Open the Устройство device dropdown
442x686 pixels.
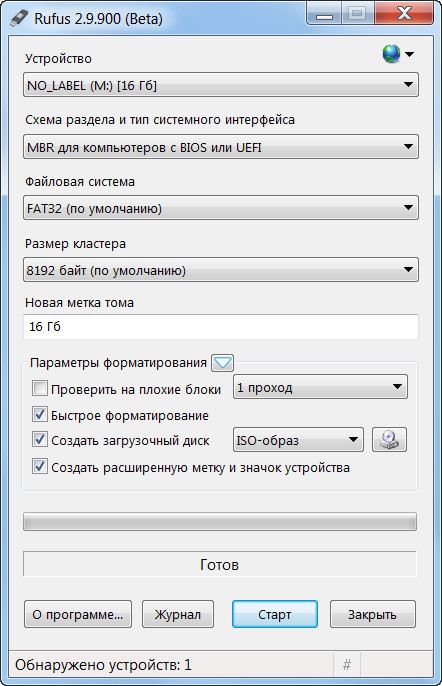click(221, 85)
